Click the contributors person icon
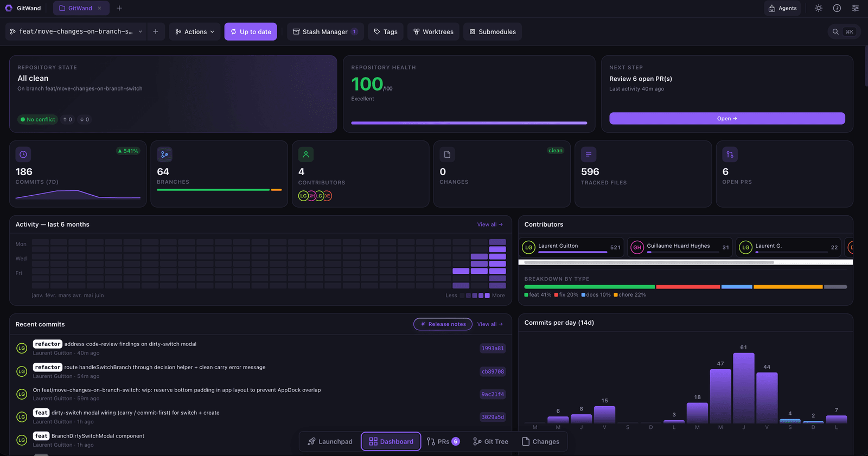 (306, 155)
